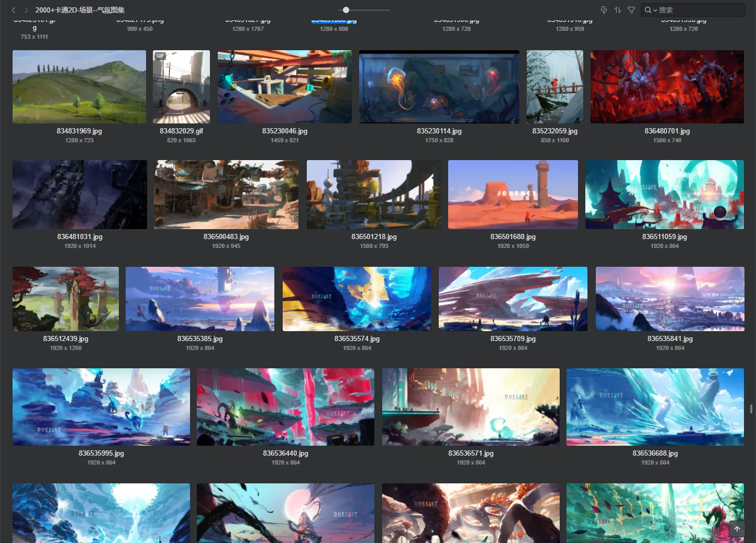This screenshot has width=756, height=543.
Task: Click filename label 836535709.jpg
Action: 513,339
